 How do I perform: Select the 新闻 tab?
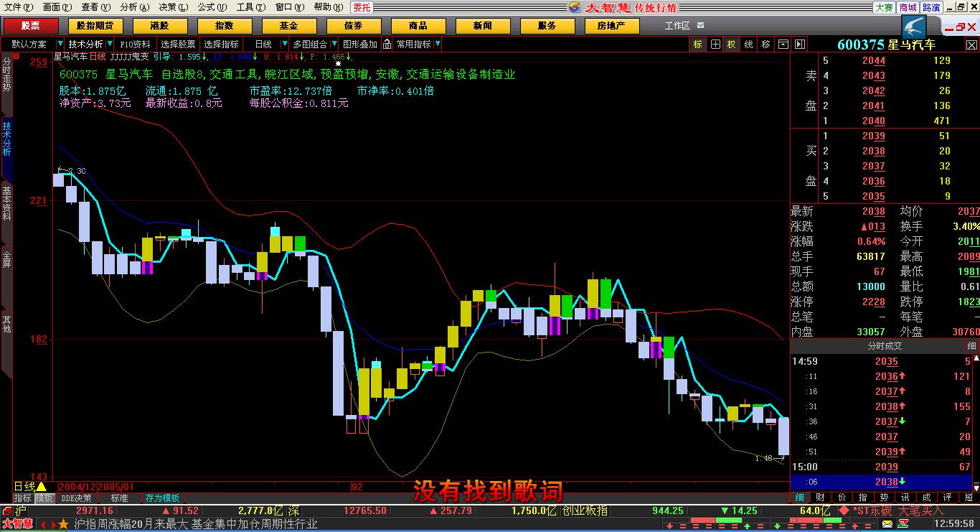[482, 26]
